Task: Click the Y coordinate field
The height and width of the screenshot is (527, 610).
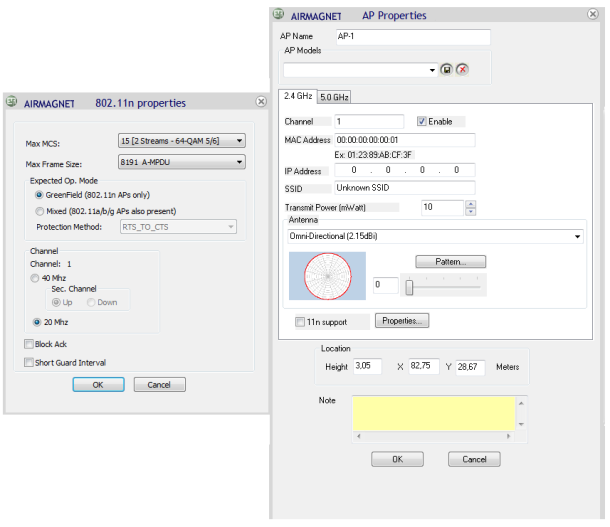Action: 470,367
